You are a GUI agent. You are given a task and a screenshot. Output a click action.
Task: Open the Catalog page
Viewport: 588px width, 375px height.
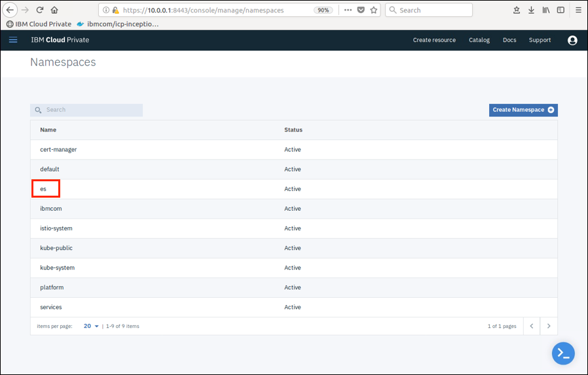(x=479, y=40)
